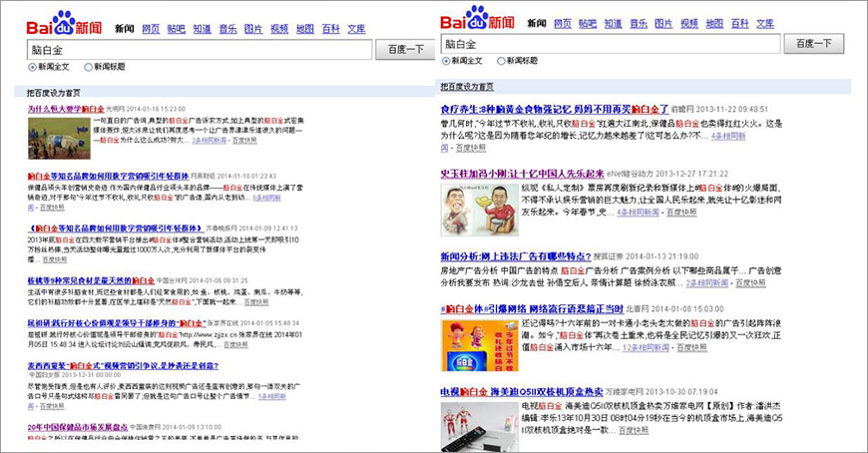
Task: Focus the search box on left page
Action: (200, 49)
